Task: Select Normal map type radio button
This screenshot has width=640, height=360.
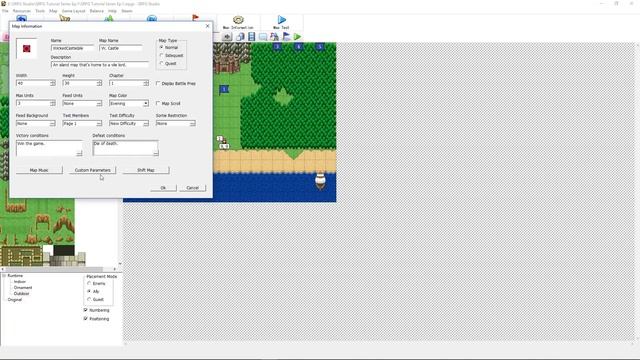Action: click(x=162, y=47)
